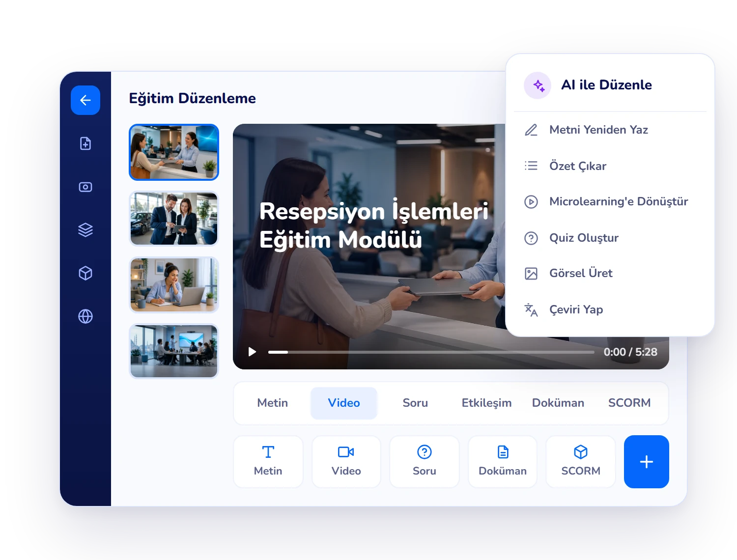Select Quiz Oluştur from AI menu
This screenshot has width=737, height=560.
610,238
